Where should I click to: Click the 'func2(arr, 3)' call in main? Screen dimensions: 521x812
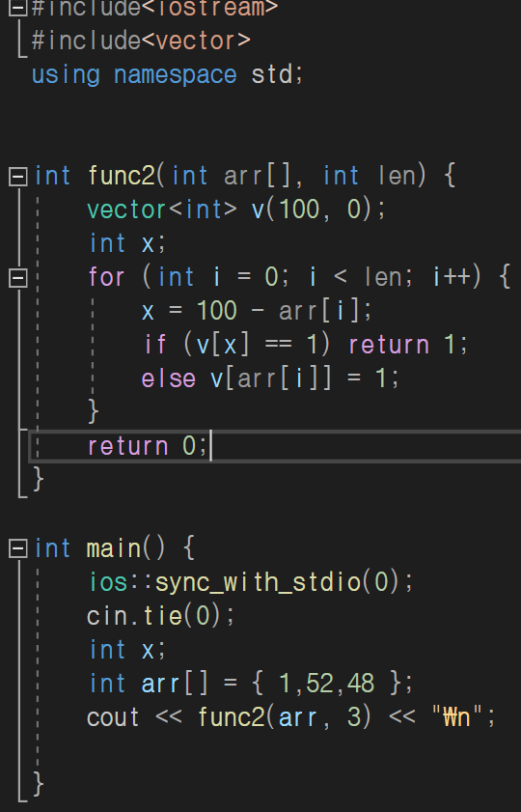(x=285, y=717)
